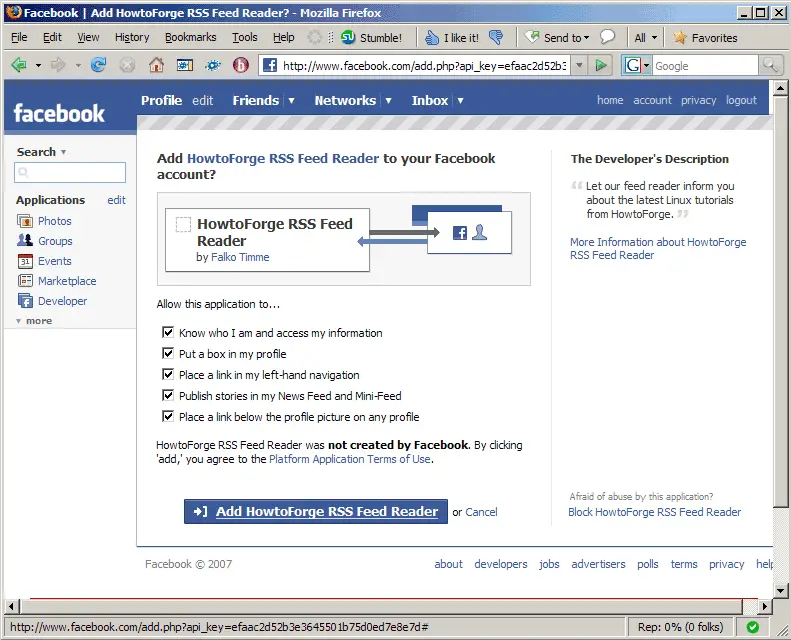Click the grey forward arrow button

click(x=59, y=65)
